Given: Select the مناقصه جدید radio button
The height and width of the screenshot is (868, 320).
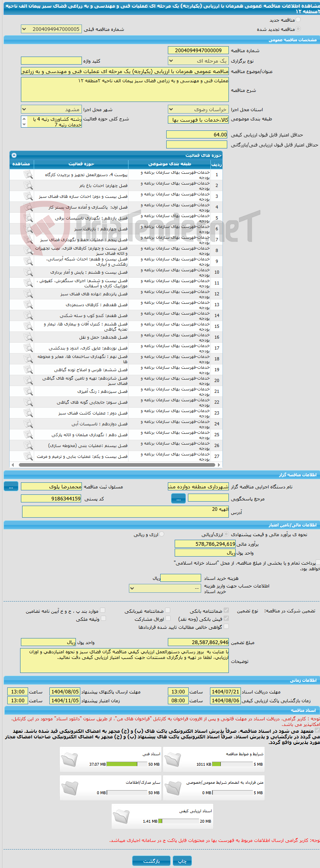Looking at the screenshot, I should 298,20.
